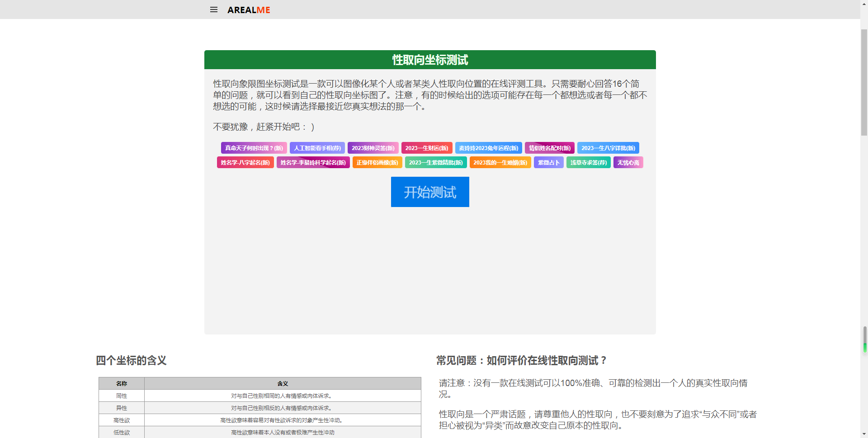This screenshot has height=438, width=868.
Task: Click the 开始测试 button
Action: coord(430,192)
